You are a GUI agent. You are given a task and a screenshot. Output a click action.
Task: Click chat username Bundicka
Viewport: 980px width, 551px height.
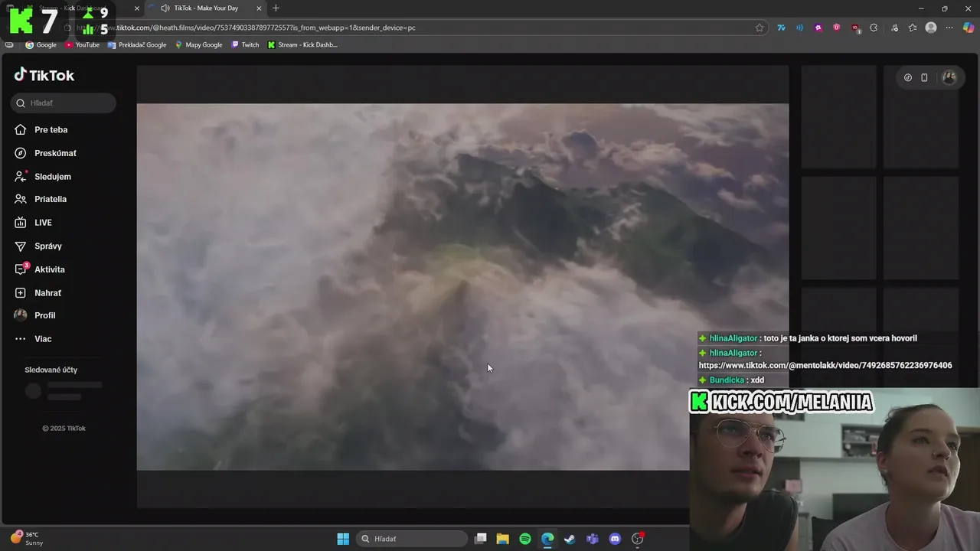point(727,380)
